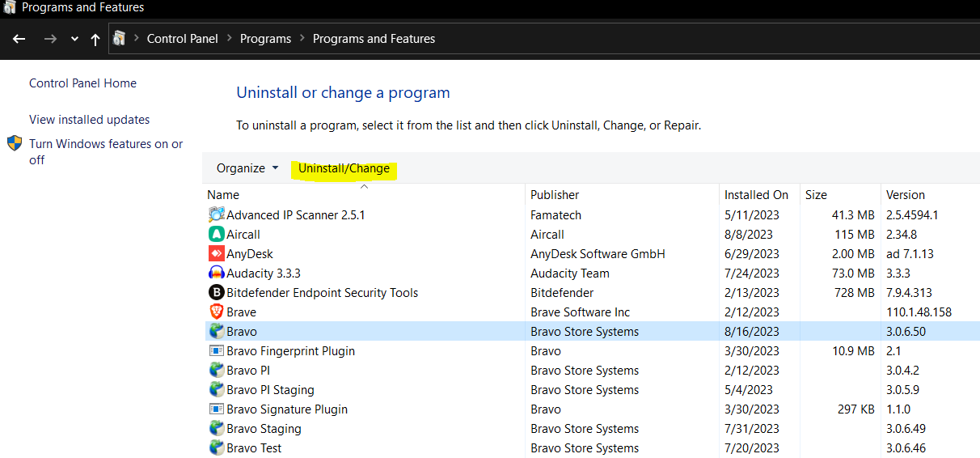980x458 pixels.
Task: Expand chevron after Control Panel in breadcrumb
Action: 230,39
